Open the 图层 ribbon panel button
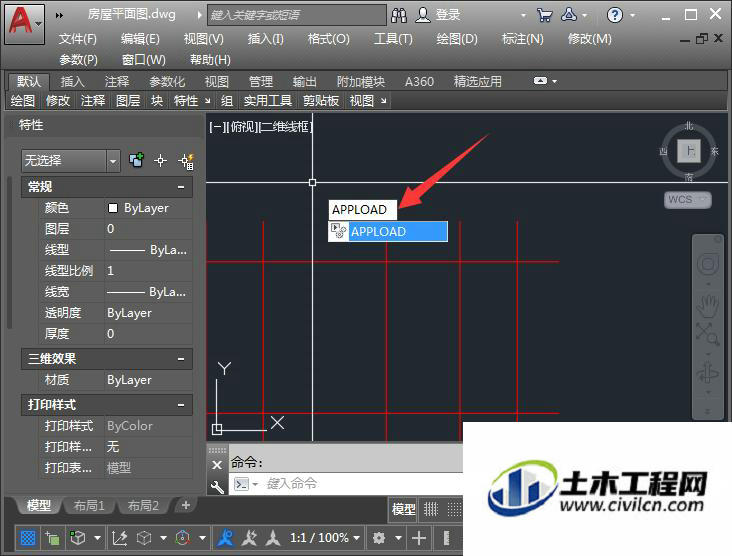 click(x=128, y=100)
